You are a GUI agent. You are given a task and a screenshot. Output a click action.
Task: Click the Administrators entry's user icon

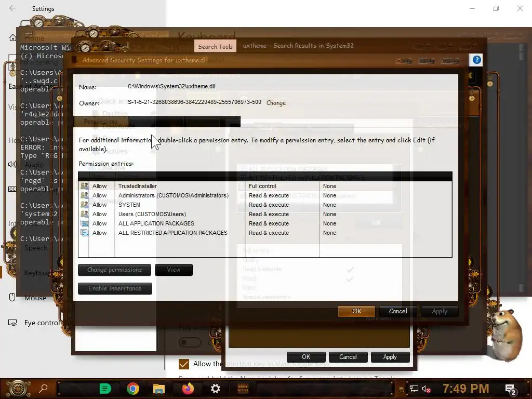(x=84, y=195)
